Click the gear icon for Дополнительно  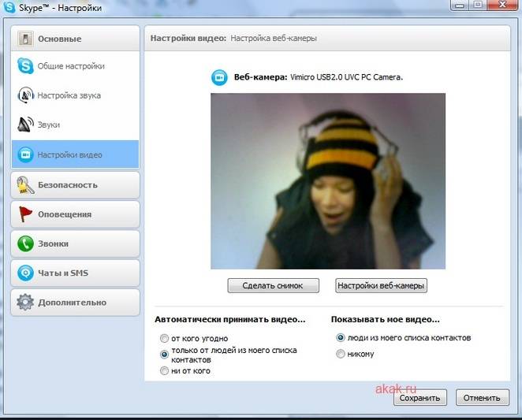[x=25, y=303]
